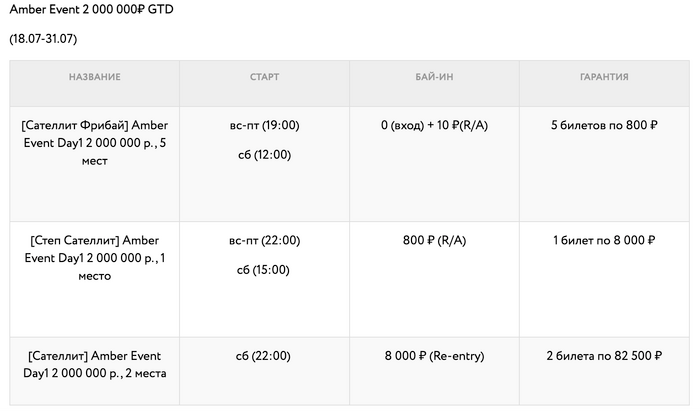
Task: Select the "0 (вход) + 10 ₽(R/A)" buy-in
Action: (434, 126)
